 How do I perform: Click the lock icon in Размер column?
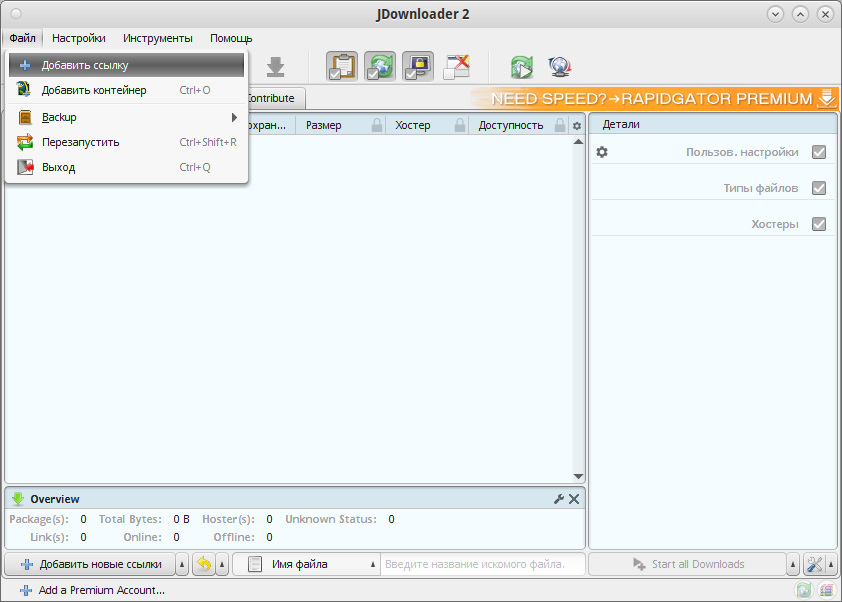377,125
